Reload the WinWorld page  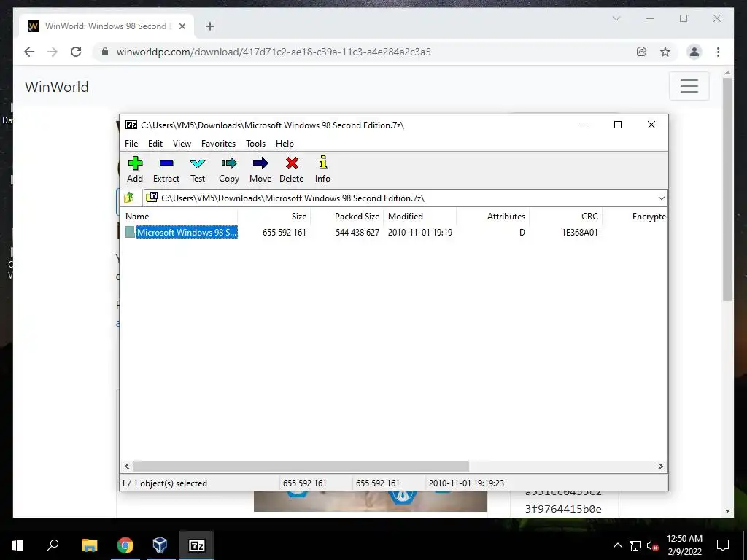[76, 52]
